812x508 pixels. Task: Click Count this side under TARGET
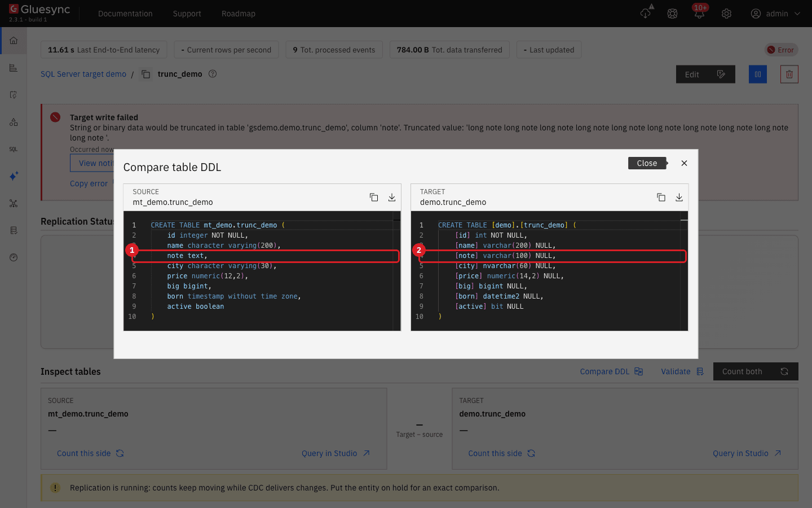coord(495,453)
